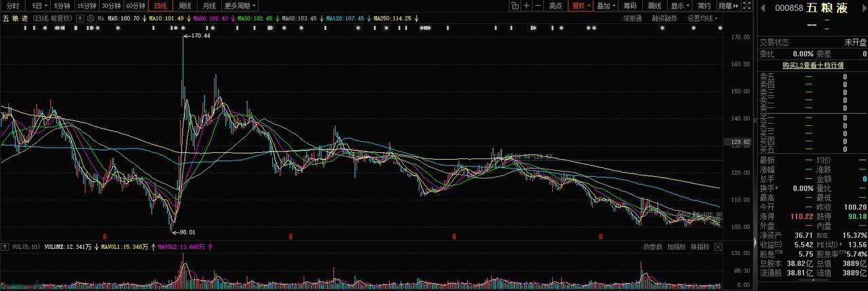The height and width of the screenshot is (291, 868).
Task: Toggle 筹码 chip distribution panel
Action: 630,5
